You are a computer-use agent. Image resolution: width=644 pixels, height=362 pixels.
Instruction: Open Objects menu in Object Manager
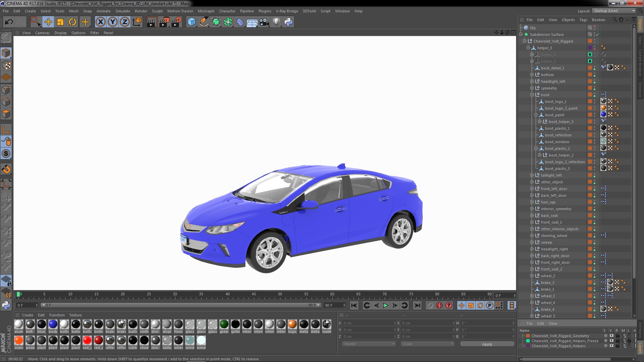(568, 20)
